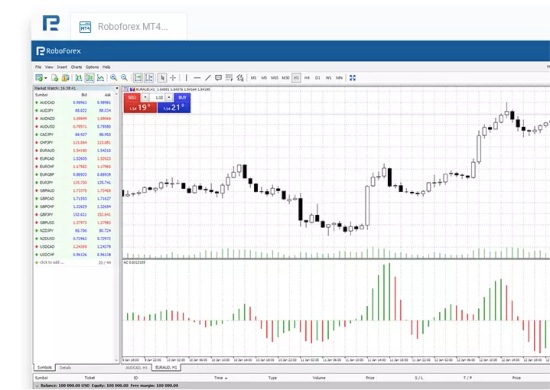This screenshot has height=390, width=550.
Task: Select AUDJPY row in Market Watch
Action: pyautogui.click(x=73, y=110)
